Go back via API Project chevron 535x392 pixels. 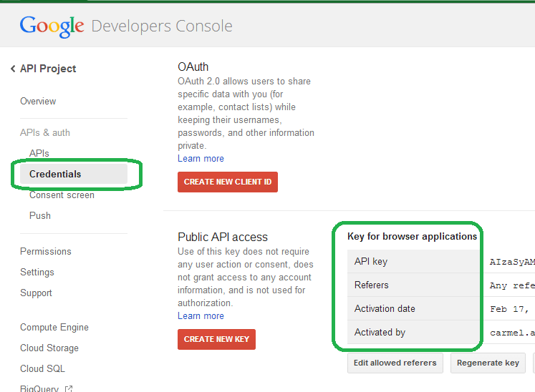tap(13, 69)
